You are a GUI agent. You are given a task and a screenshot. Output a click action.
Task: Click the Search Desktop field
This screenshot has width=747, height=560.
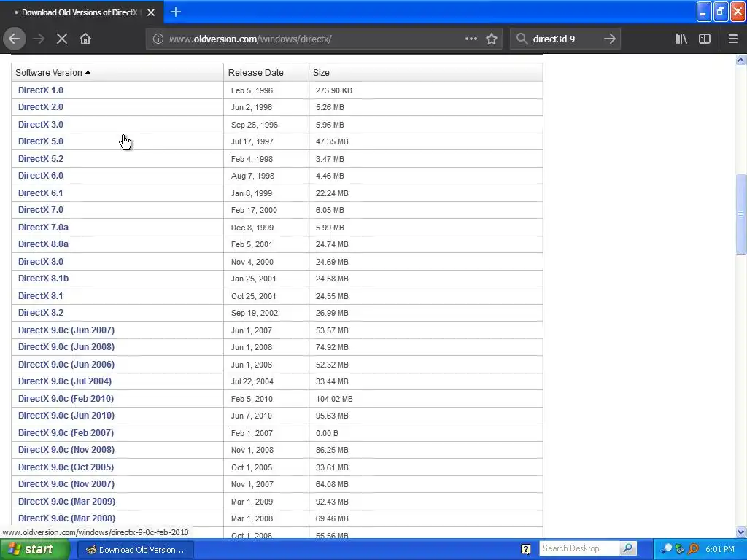578,548
